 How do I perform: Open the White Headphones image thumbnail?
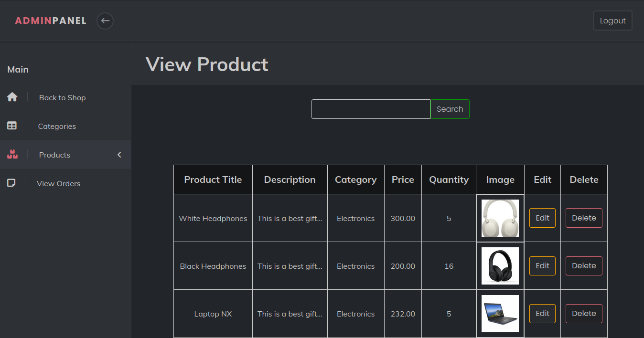500,218
